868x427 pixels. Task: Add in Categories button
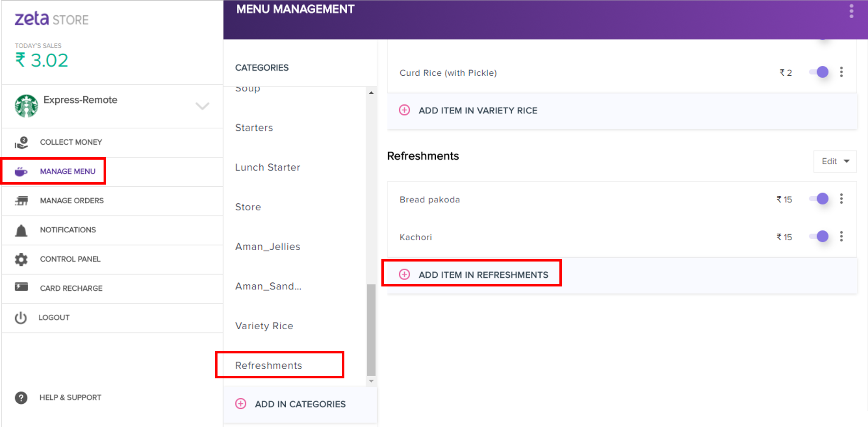(300, 404)
